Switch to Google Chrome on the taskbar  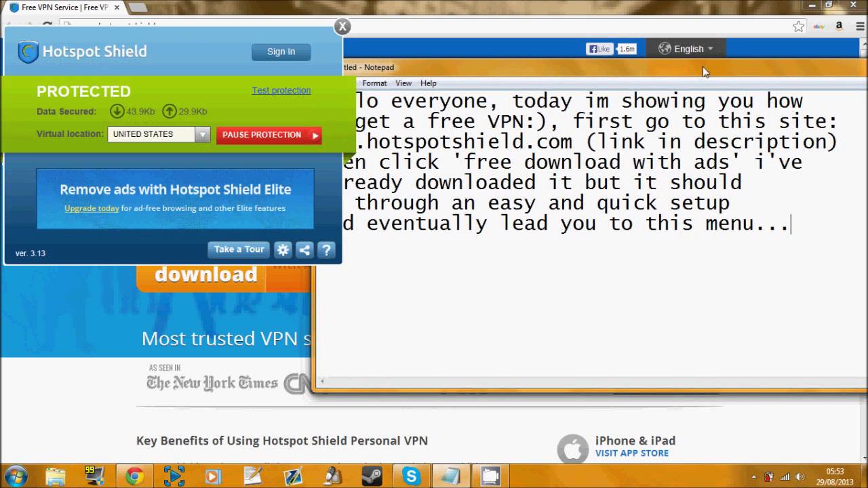pos(134,476)
